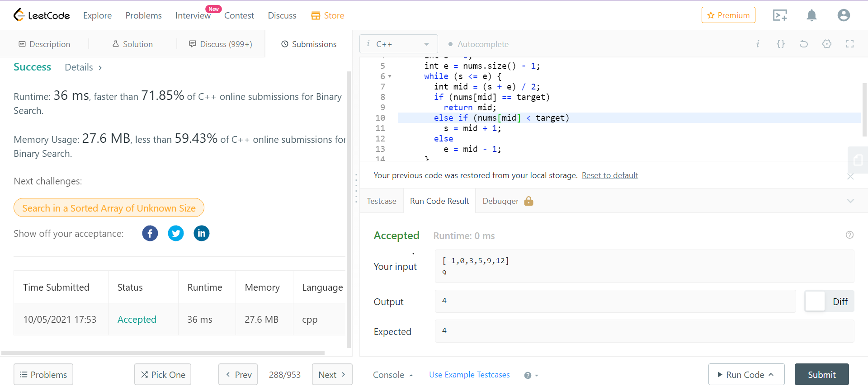Open Problems in the top navigation
The width and height of the screenshot is (868, 391).
pos(143,15)
